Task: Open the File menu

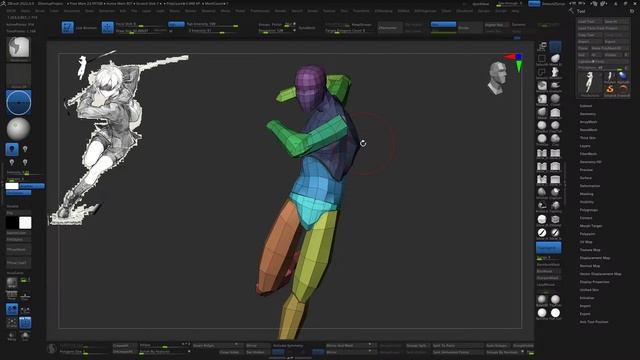Action: tap(134, 11)
